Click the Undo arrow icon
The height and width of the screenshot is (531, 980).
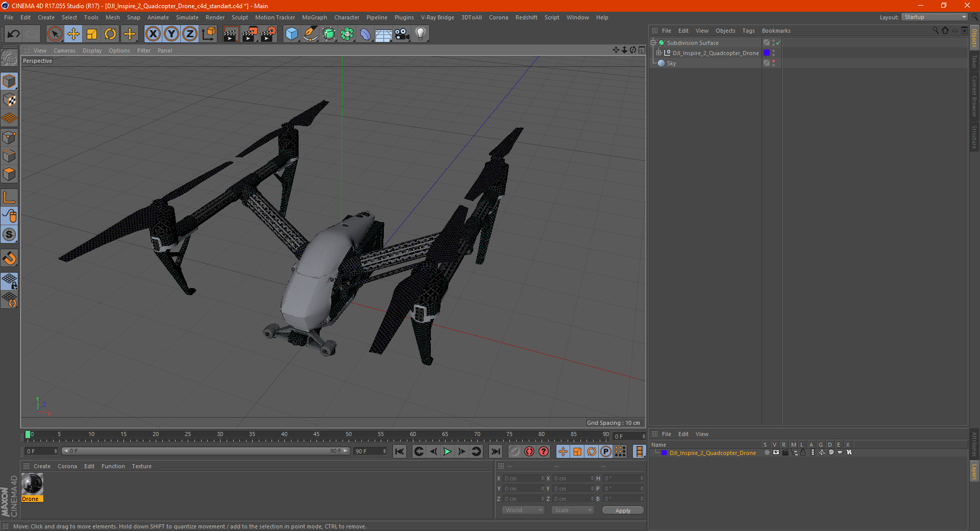(14, 34)
